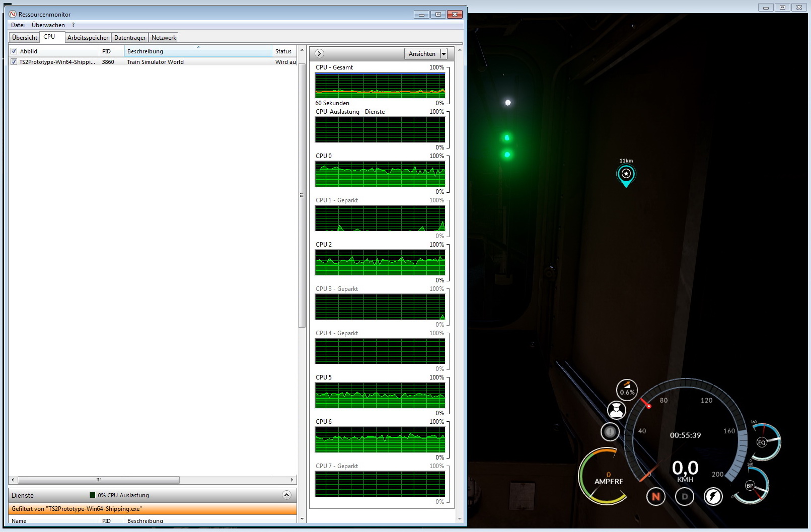This screenshot has height=532, width=811.
Task: Click the 0,0 KMH speed readout
Action: coord(685,471)
